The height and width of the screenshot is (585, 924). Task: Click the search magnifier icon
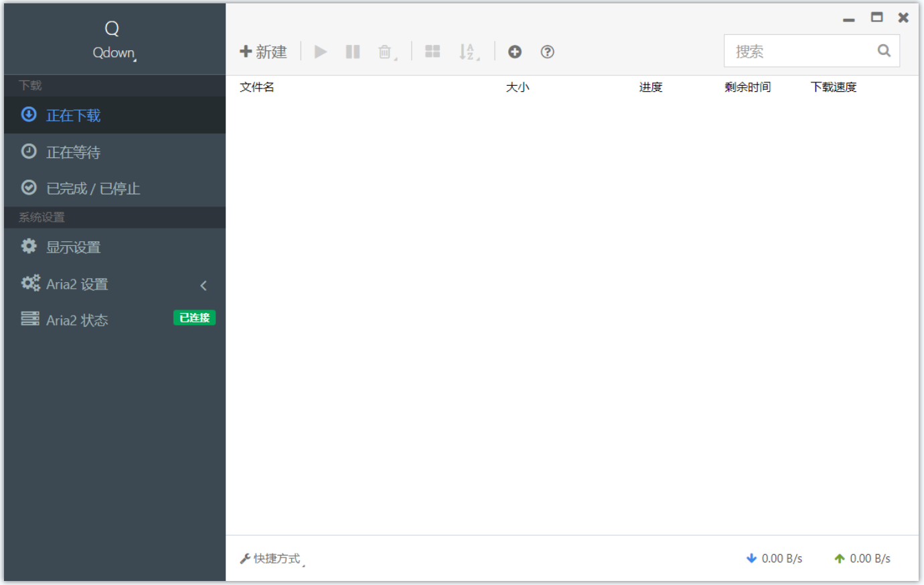pos(883,50)
